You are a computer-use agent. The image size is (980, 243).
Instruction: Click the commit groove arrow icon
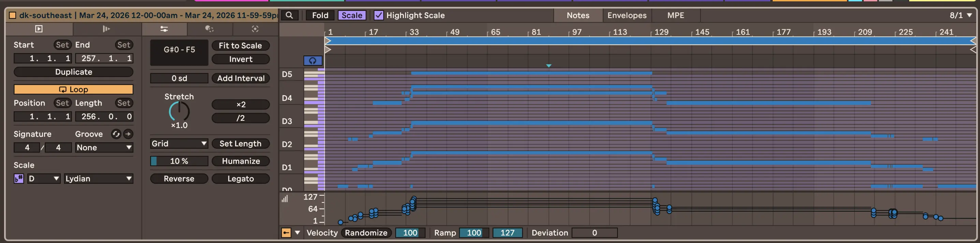click(x=129, y=134)
